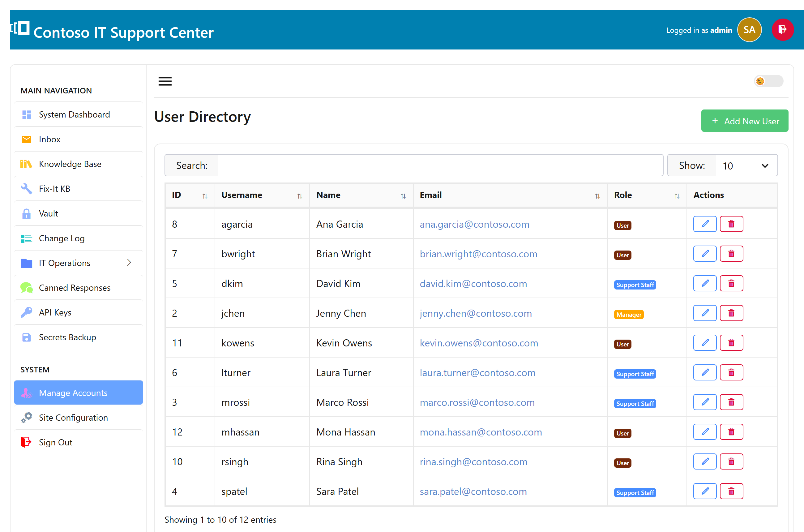Sort table by Name column
The image size is (804, 532).
(361, 195)
